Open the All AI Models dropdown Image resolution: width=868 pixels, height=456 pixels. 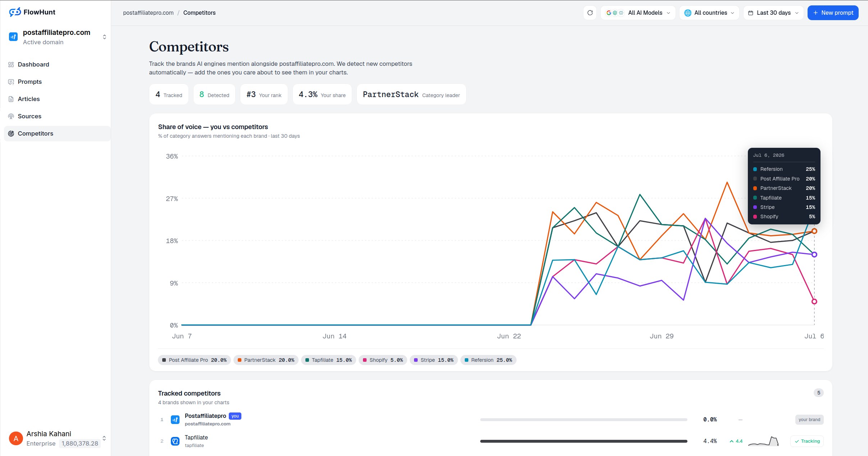[x=638, y=13]
